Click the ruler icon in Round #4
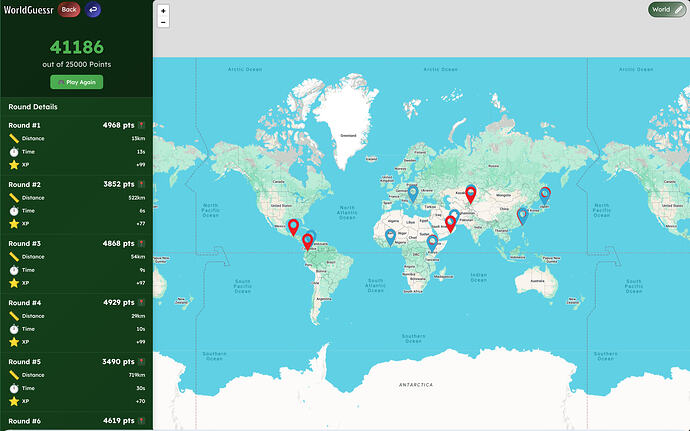Image resolution: width=690 pixels, height=431 pixels. tap(14, 316)
